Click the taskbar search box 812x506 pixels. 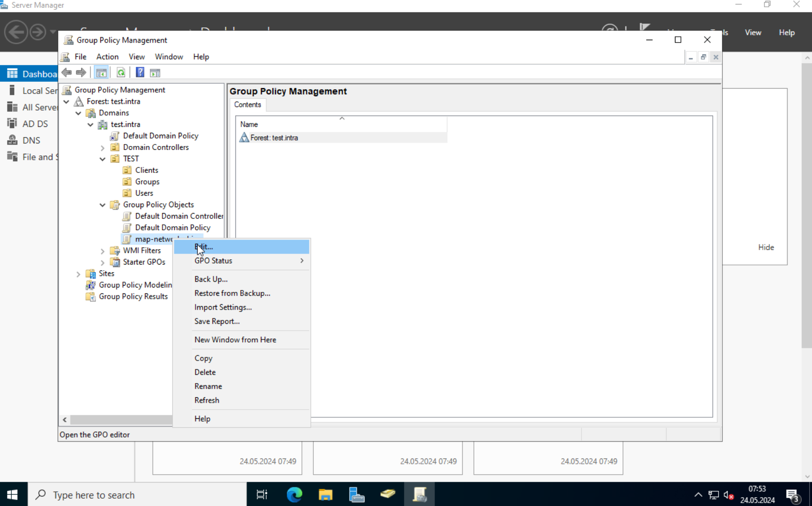coord(137,495)
